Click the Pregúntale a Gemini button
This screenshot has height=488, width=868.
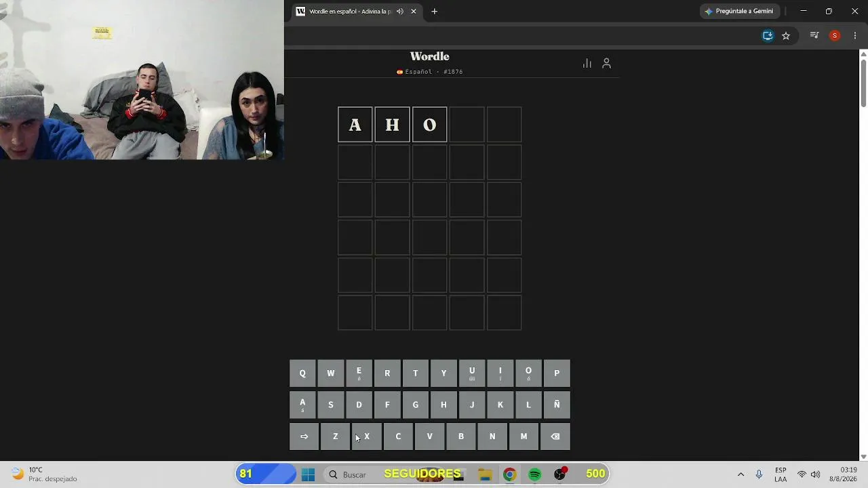740,12
